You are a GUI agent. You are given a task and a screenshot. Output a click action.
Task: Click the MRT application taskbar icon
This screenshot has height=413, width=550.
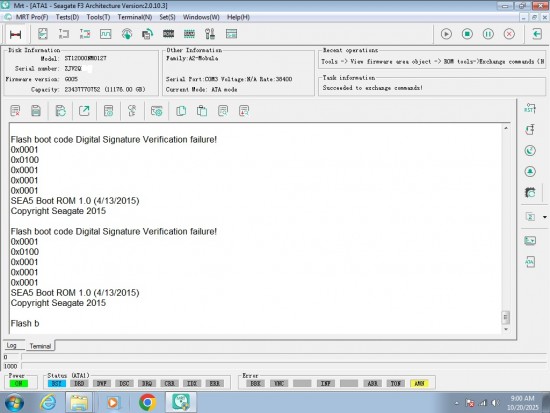(x=181, y=402)
